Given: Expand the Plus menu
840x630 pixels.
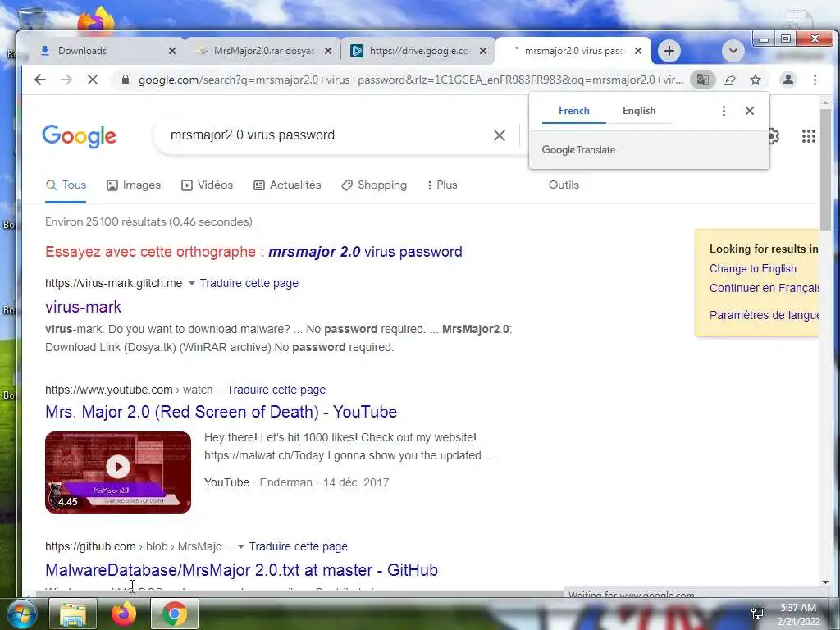Looking at the screenshot, I should (x=442, y=185).
